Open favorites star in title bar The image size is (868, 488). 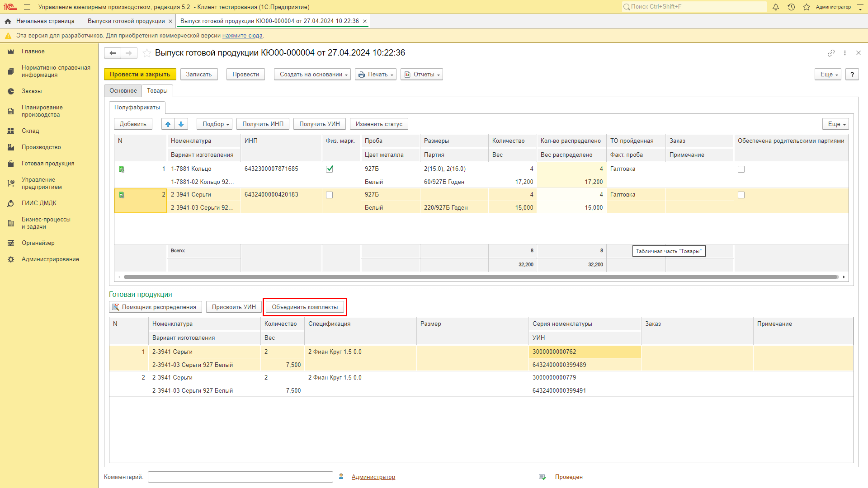[807, 7]
